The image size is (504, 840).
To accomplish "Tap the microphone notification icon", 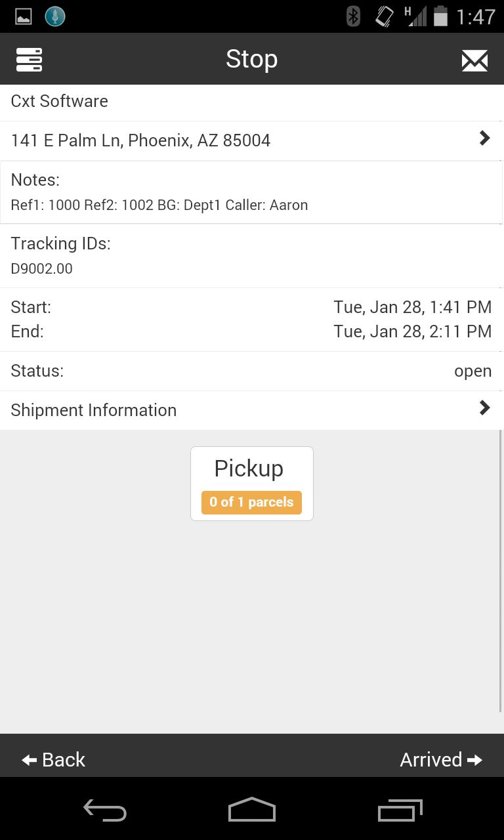I will [x=55, y=16].
